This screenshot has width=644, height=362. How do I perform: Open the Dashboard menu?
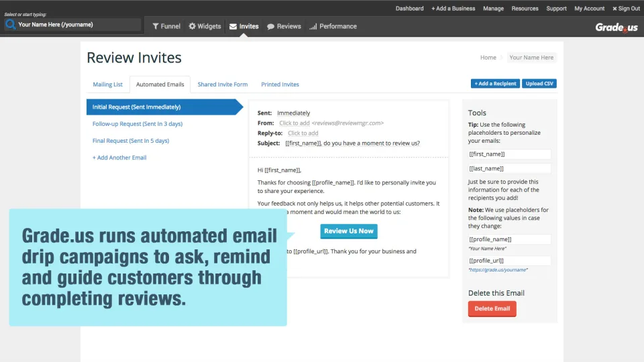pos(409,8)
